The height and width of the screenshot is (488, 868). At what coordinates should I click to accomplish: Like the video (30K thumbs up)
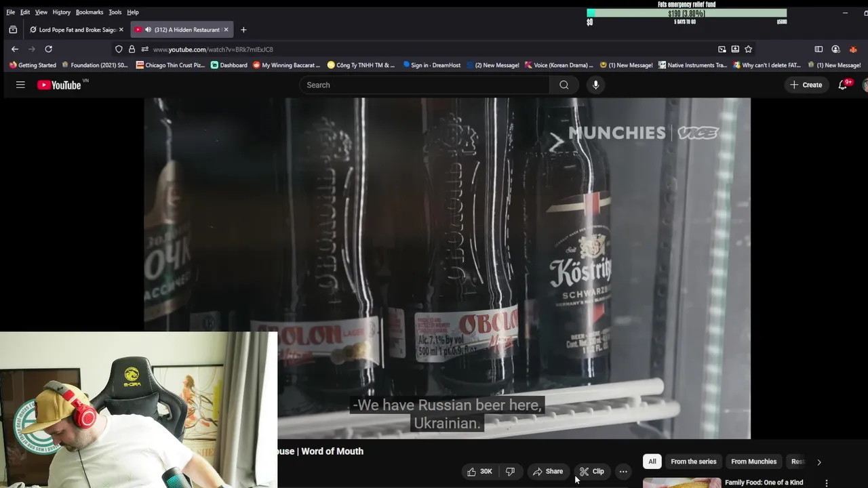click(x=479, y=471)
